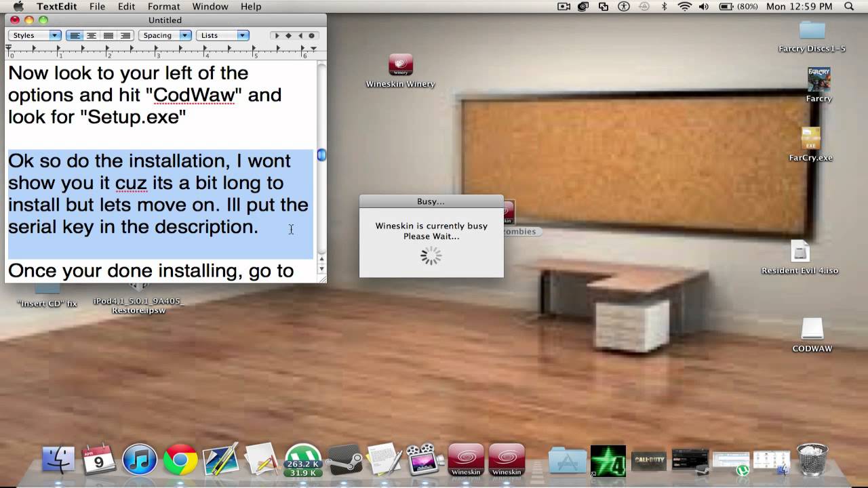Open TextEdit icon in the Dock
This screenshot has width=868, height=488.
click(x=384, y=460)
